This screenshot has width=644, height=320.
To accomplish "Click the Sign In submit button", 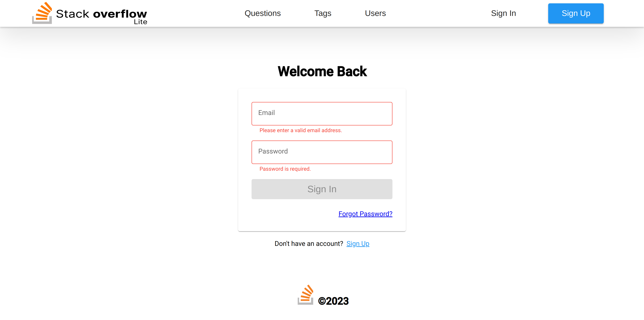I will pos(322,189).
